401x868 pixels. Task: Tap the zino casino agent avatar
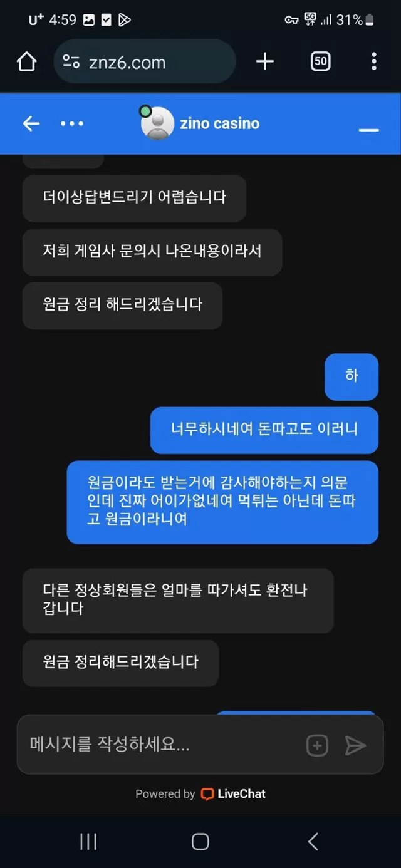point(157,123)
